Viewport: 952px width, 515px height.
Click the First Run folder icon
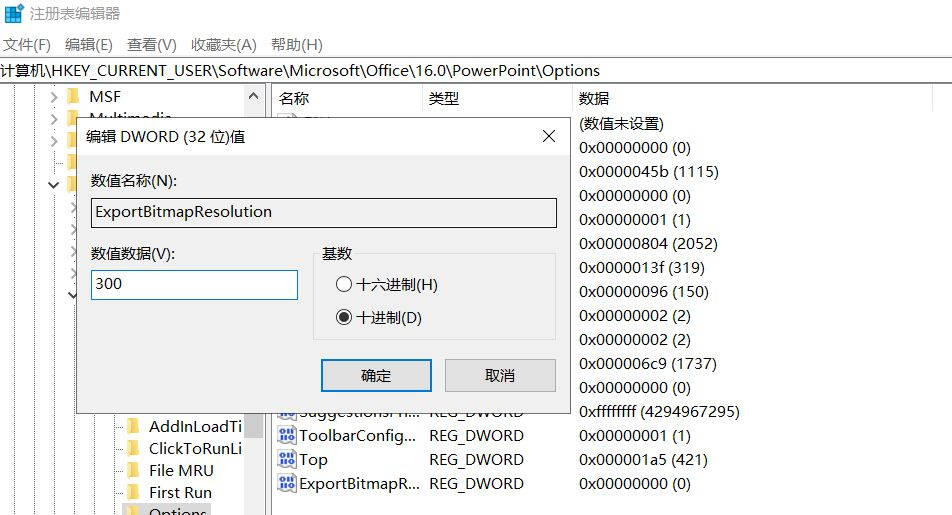(134, 492)
